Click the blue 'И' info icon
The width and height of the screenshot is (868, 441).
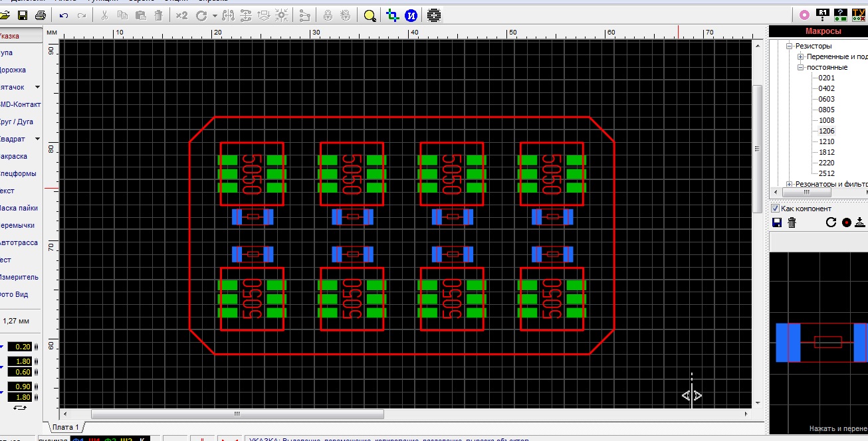pyautogui.click(x=411, y=15)
